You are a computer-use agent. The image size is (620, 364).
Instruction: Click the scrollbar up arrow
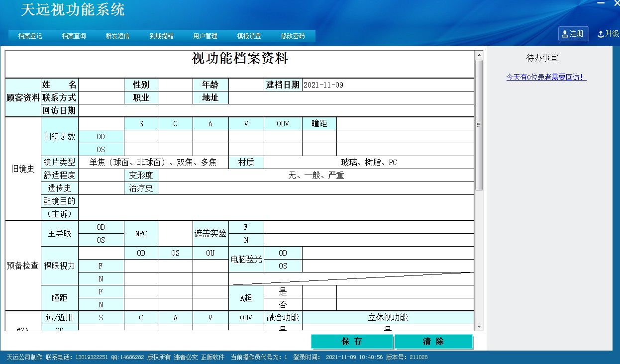point(479,55)
